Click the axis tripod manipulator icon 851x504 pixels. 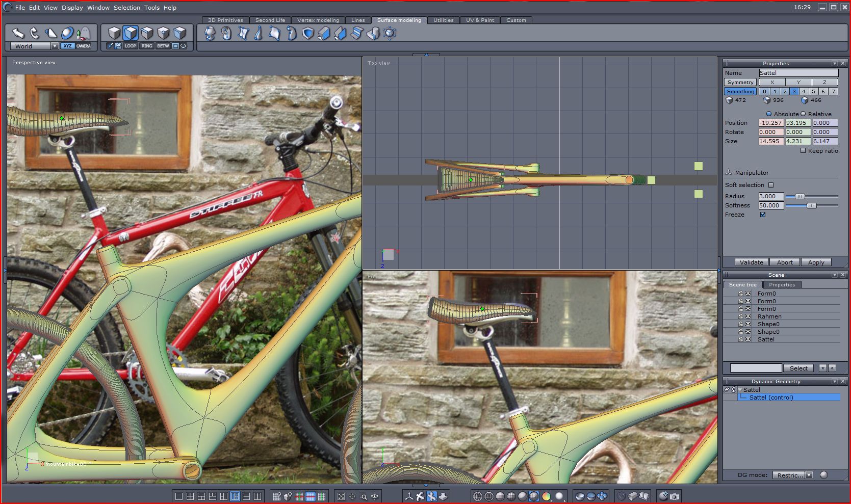point(409,496)
